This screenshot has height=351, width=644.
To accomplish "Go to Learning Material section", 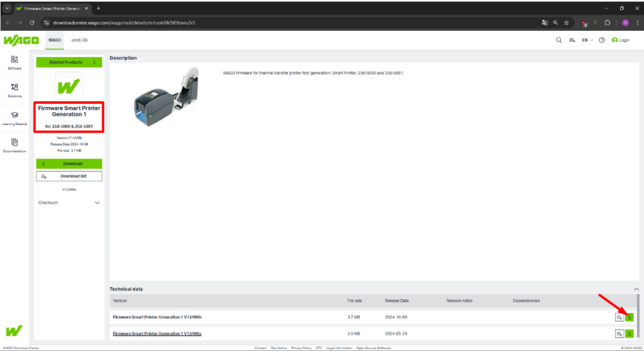I will [x=14, y=117].
